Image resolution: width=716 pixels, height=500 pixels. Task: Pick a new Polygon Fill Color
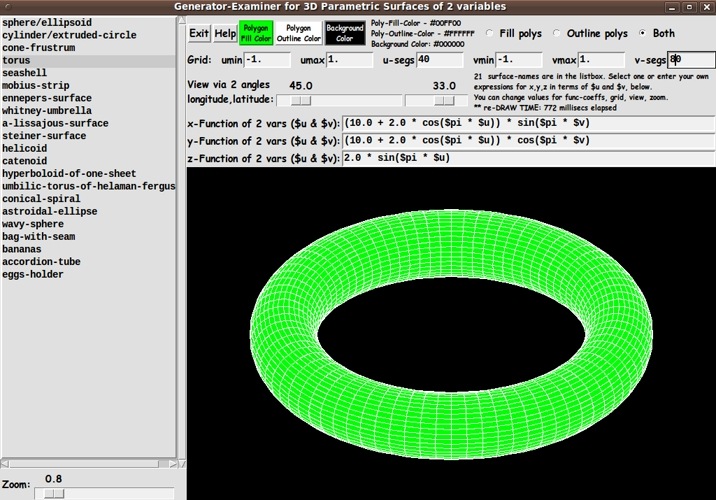pyautogui.click(x=255, y=33)
